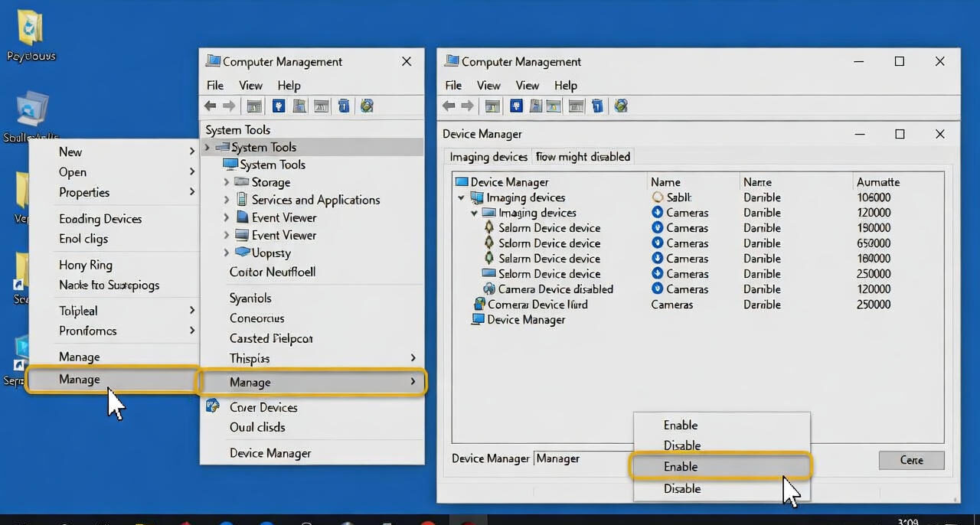Select Carsted Fielpcon entry

pyautogui.click(x=271, y=338)
